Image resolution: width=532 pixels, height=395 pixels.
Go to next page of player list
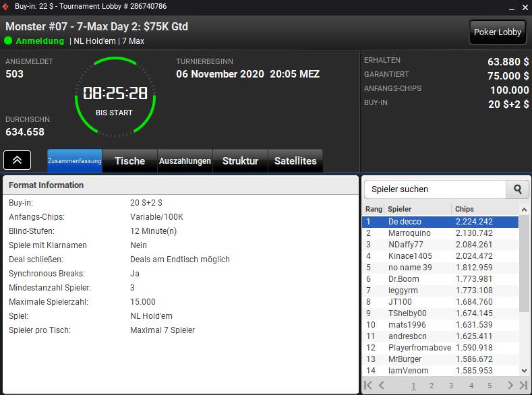coord(510,386)
